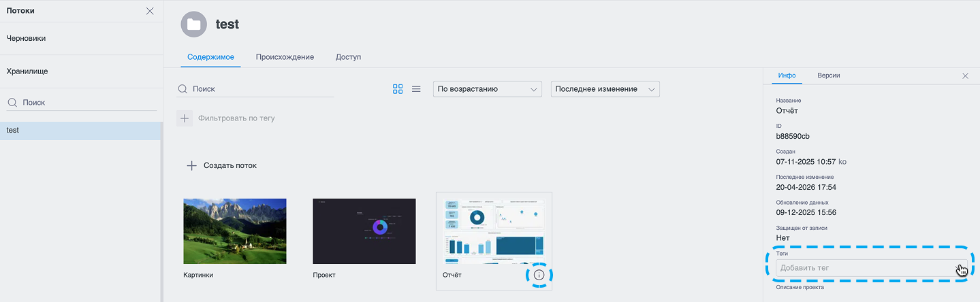Switch to list view
Image resolution: width=980 pixels, height=302 pixels.
(x=416, y=89)
